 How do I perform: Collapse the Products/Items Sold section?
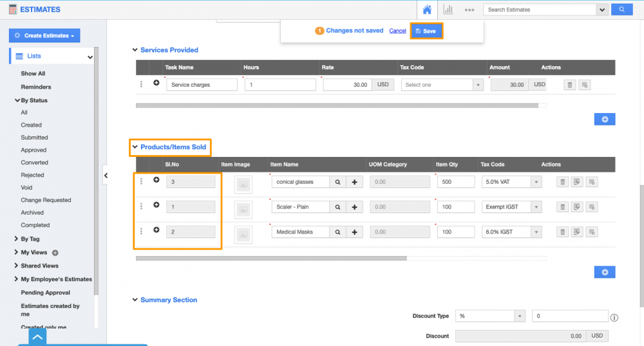click(x=135, y=147)
